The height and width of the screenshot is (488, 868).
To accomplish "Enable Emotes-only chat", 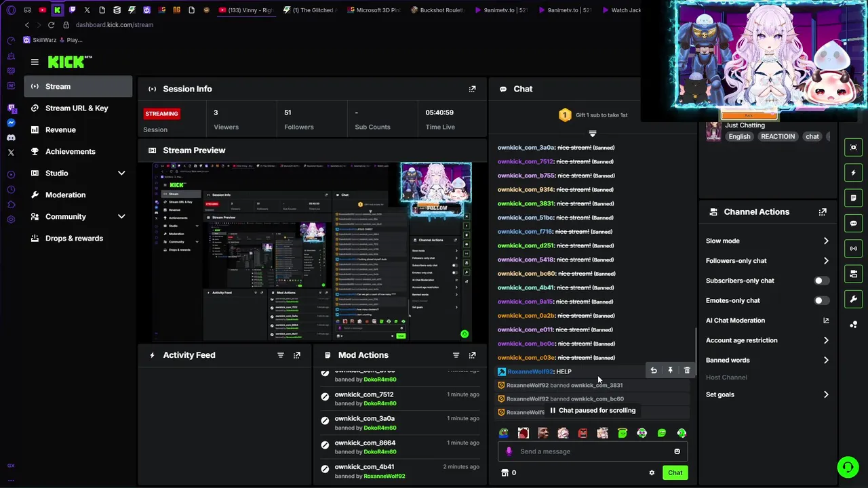I will pos(821,301).
